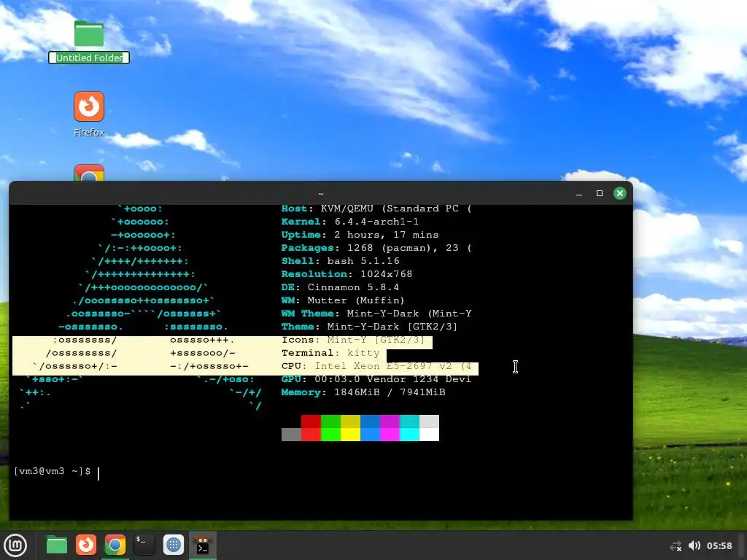Click the "Shell: bash 5.1.16" line
747x560 pixels.
pos(340,261)
